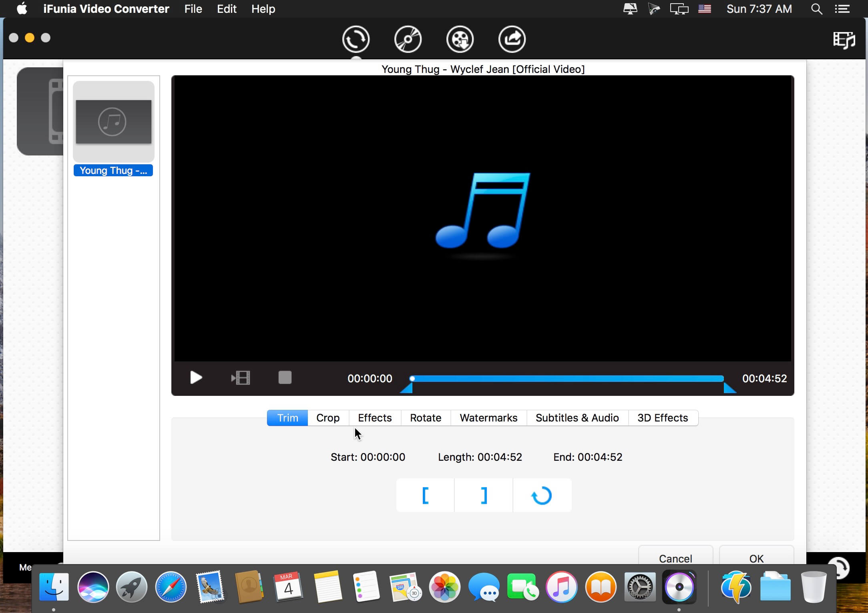The image size is (868, 613).
Task: Open the Edit menu
Action: [227, 8]
